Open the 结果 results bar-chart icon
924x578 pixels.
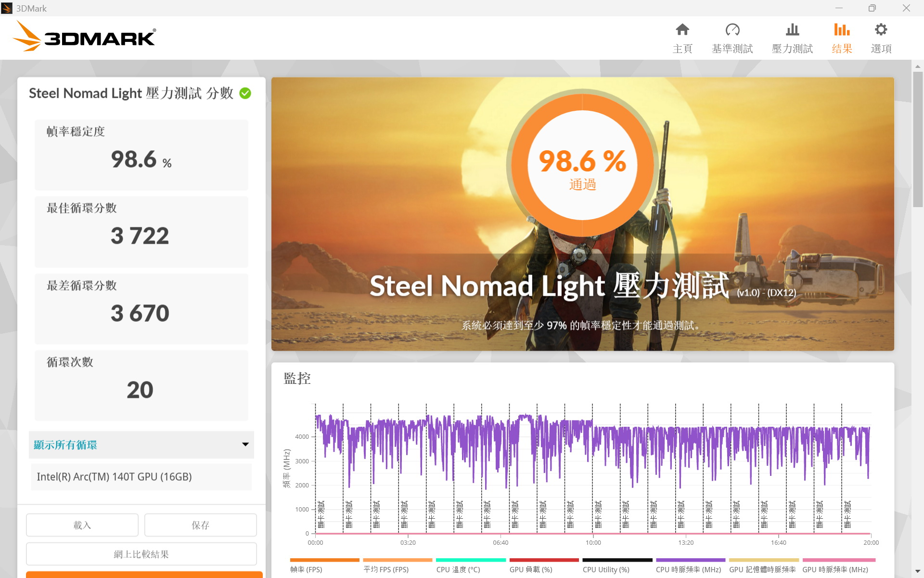(x=842, y=30)
